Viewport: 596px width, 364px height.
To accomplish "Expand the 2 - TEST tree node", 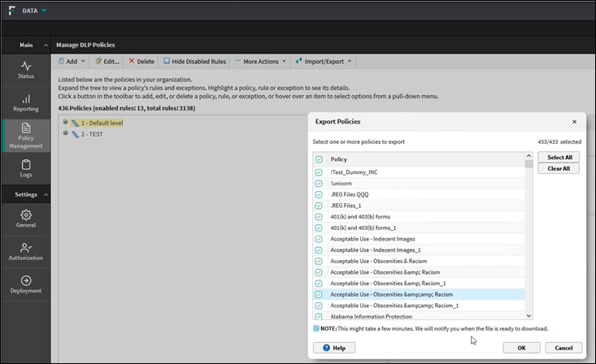I will click(65, 134).
